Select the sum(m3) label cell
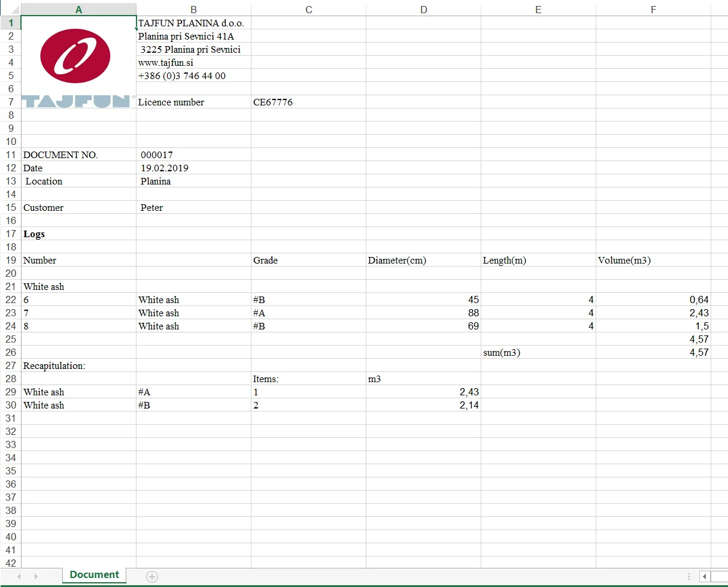Image resolution: width=728 pixels, height=587 pixels. coord(538,352)
